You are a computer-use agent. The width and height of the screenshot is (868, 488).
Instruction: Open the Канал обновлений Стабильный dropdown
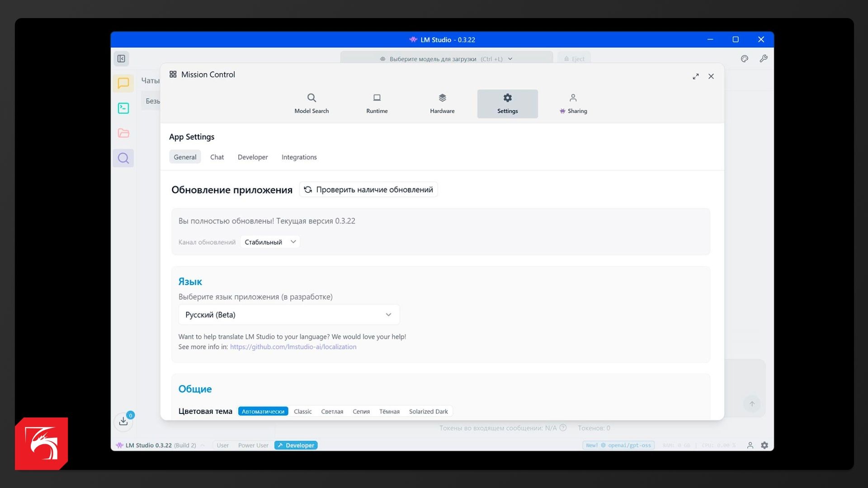pyautogui.click(x=270, y=242)
